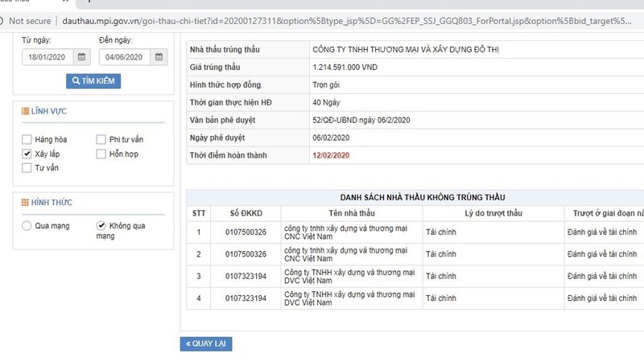Image resolution: width=644 pixels, height=362 pixels.
Task: Click the bid price 1.214.591.000 VND
Action: tap(345, 68)
